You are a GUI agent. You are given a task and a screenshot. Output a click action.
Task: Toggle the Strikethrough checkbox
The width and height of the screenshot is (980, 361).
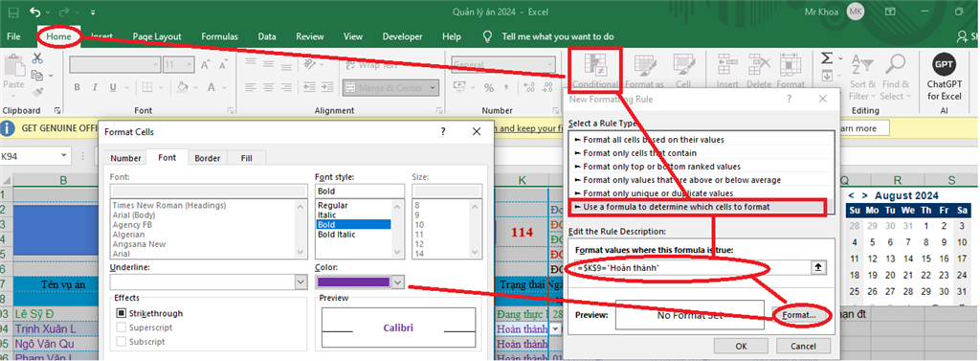(122, 313)
